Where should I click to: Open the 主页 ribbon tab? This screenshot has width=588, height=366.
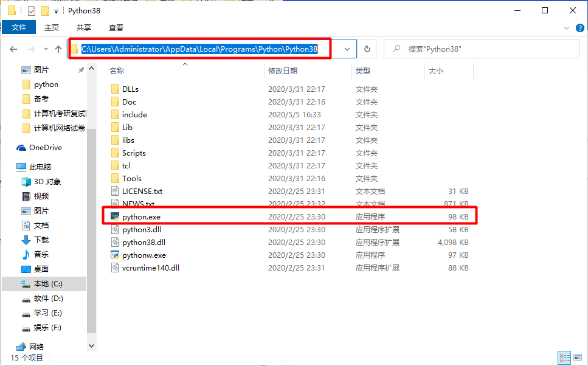tap(52, 27)
